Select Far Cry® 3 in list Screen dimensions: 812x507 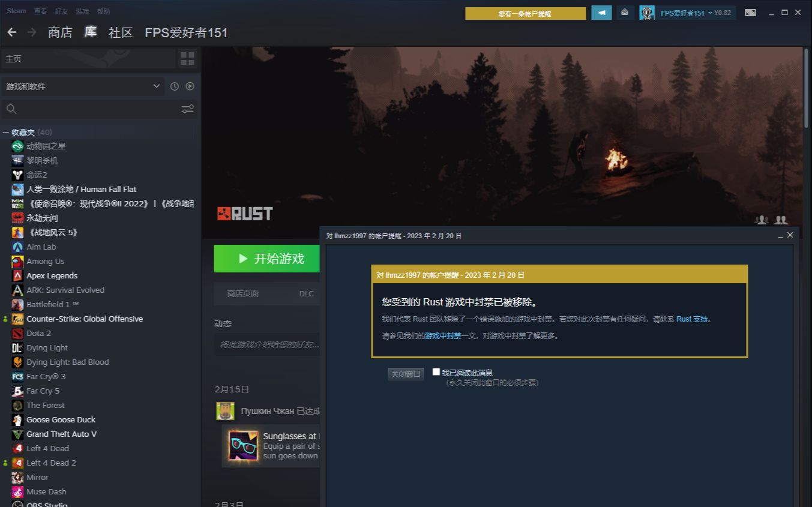[x=46, y=376]
